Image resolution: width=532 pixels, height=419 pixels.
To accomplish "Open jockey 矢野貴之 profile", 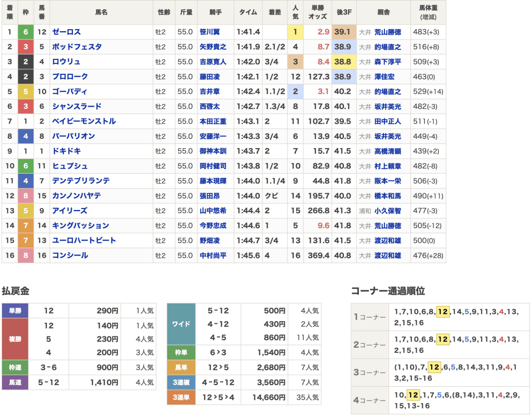I will [x=212, y=47].
